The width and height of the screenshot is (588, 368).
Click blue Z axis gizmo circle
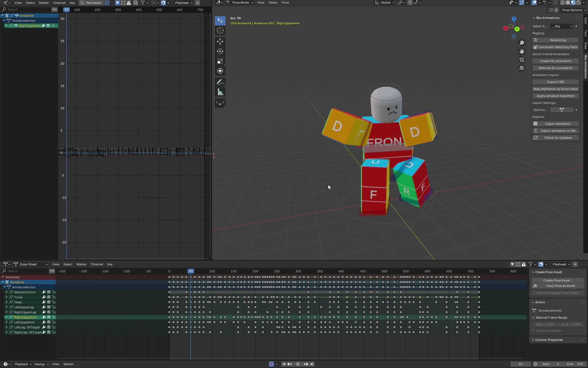[514, 19]
